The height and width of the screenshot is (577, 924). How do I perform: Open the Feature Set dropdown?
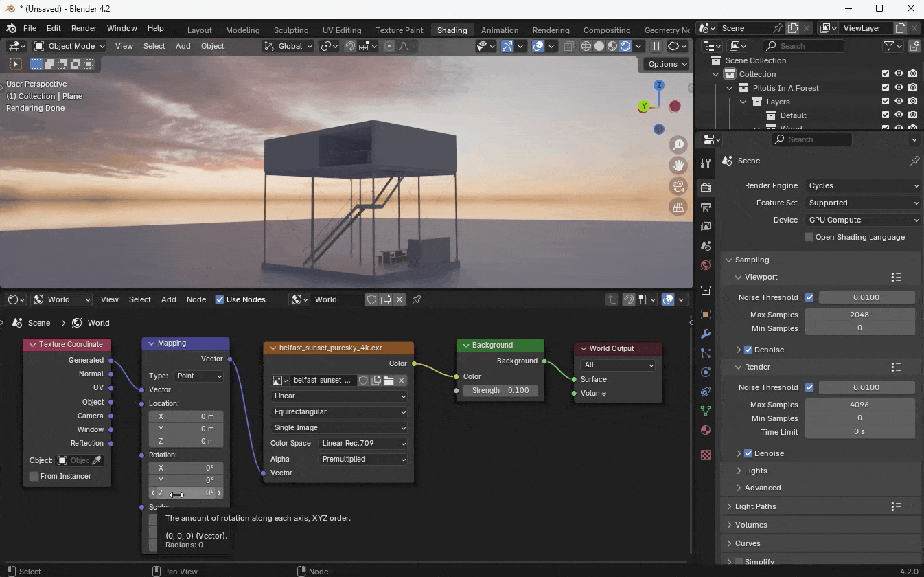(863, 203)
